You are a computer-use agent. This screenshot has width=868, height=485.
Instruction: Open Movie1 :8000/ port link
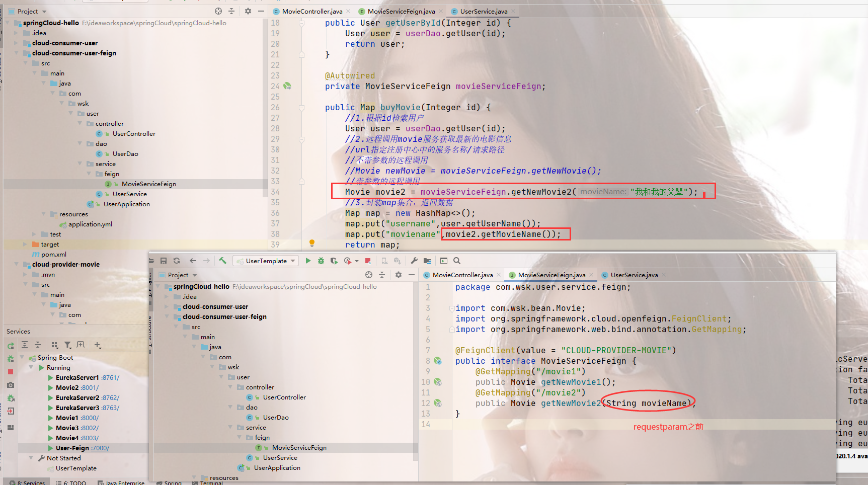click(x=89, y=418)
